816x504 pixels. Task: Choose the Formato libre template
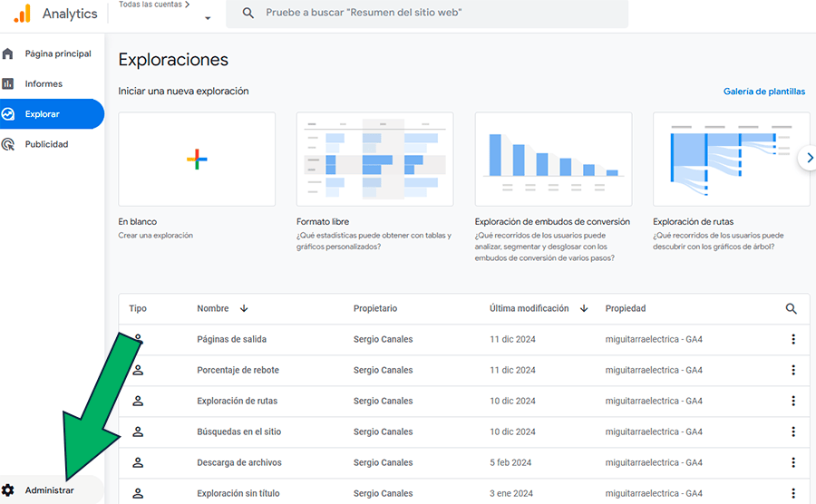(x=374, y=160)
